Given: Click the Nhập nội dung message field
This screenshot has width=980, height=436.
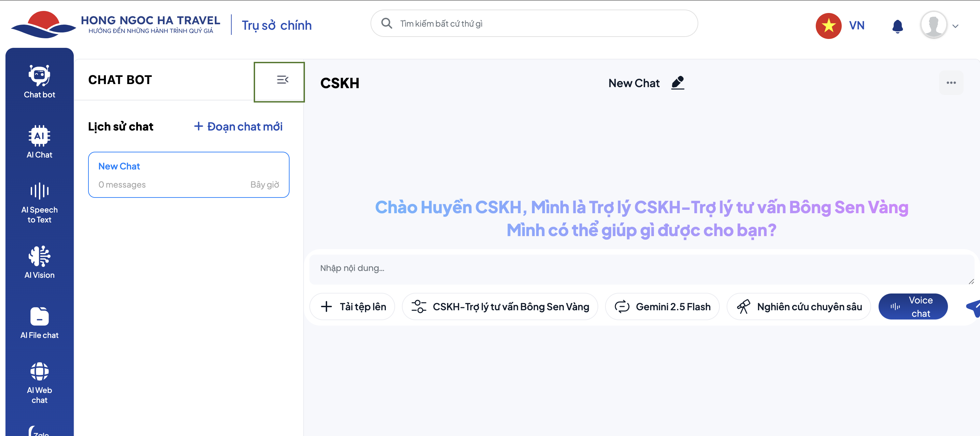Looking at the screenshot, I should [639, 268].
